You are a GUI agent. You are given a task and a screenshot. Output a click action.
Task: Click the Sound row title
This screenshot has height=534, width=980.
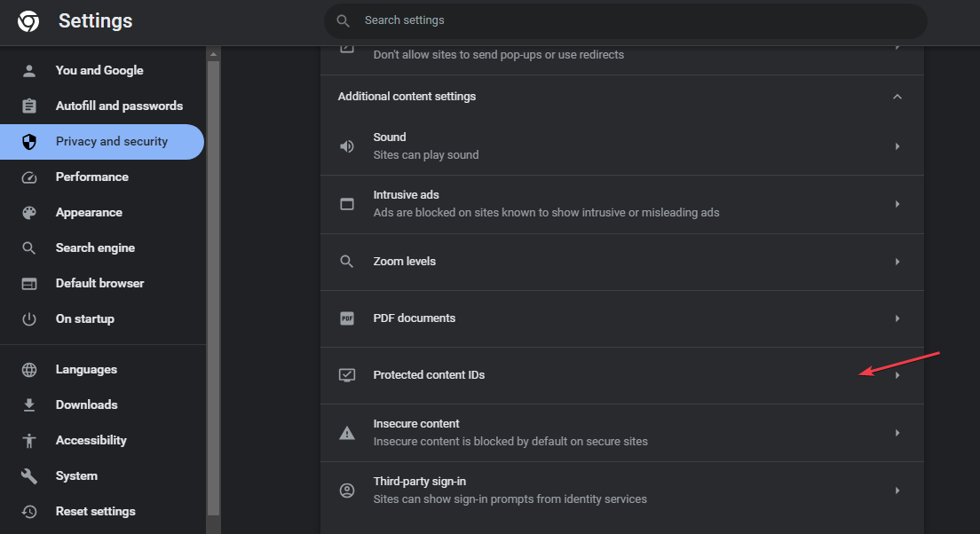pos(390,137)
